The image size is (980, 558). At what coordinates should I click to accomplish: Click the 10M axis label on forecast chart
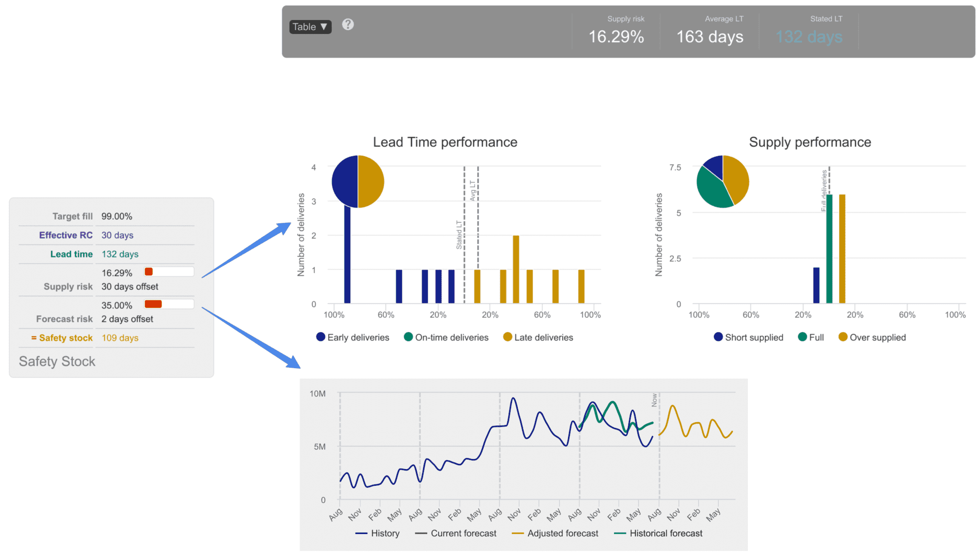tap(318, 394)
